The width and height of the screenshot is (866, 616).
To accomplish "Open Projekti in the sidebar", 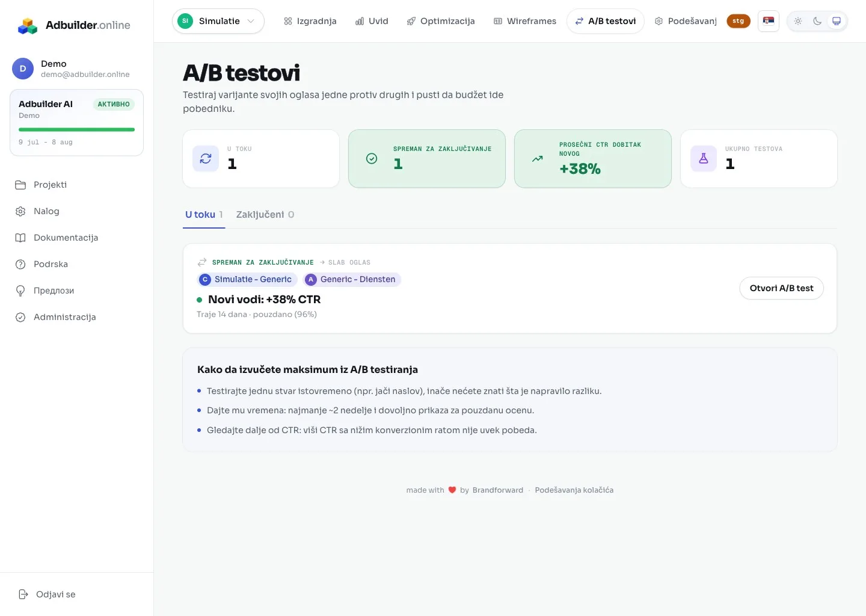I will 76,185.
